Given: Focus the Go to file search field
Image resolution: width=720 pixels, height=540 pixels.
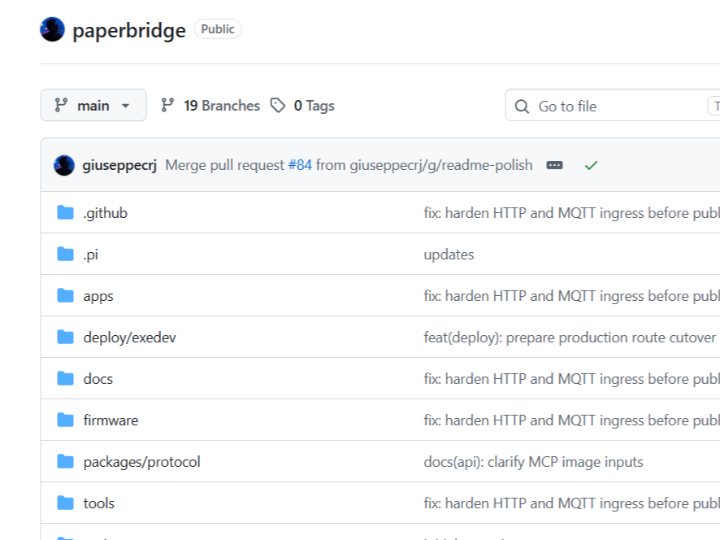Looking at the screenshot, I should pyautogui.click(x=613, y=106).
